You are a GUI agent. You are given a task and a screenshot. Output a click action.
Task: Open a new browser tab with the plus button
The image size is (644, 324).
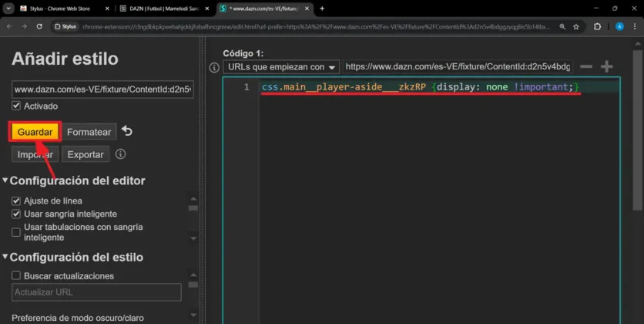pyautogui.click(x=322, y=8)
